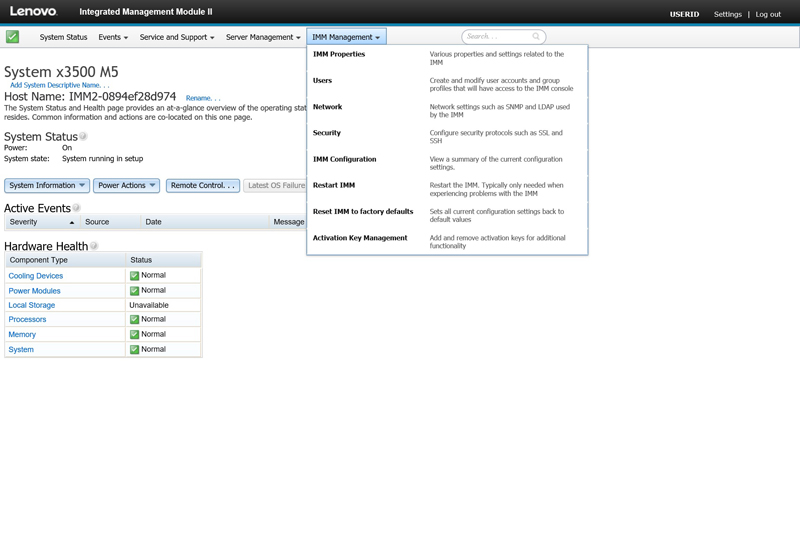Open the Server Management dropdown
Screen dimensions: 800x551
click(x=263, y=37)
